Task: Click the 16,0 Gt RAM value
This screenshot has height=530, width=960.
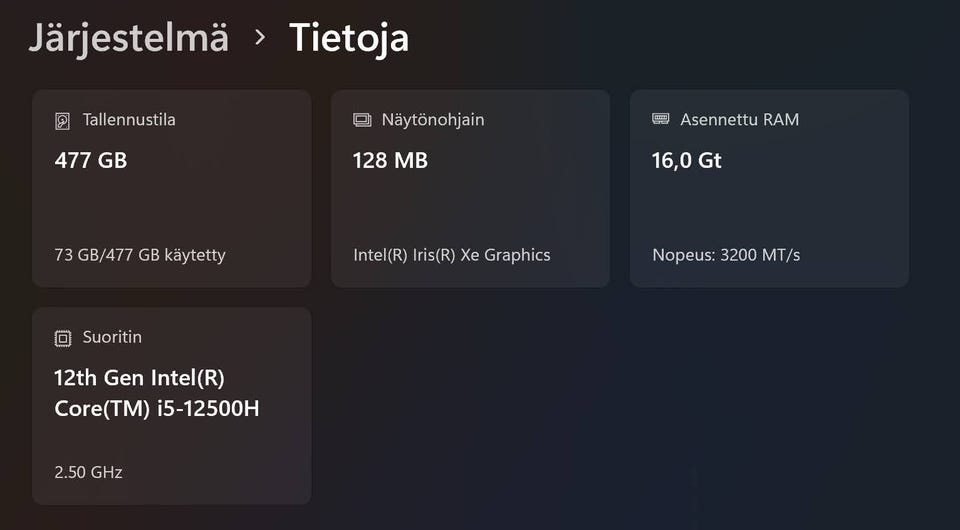Action: (x=687, y=160)
